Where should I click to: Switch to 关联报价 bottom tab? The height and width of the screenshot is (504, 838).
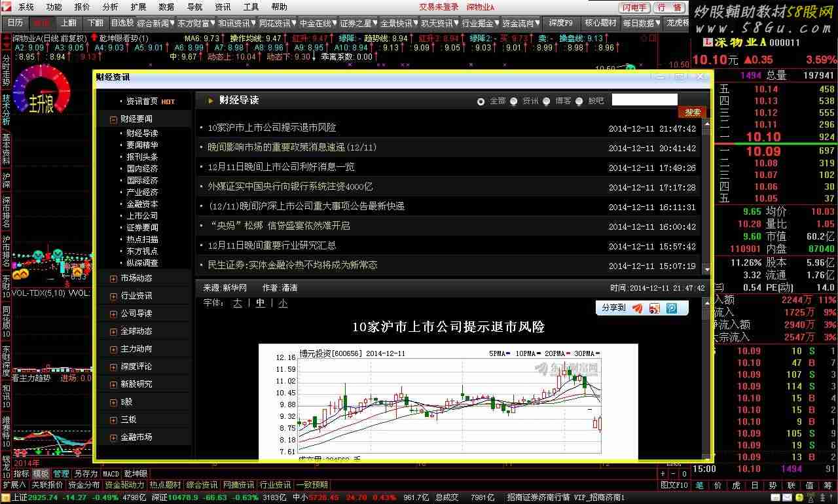click(x=48, y=485)
